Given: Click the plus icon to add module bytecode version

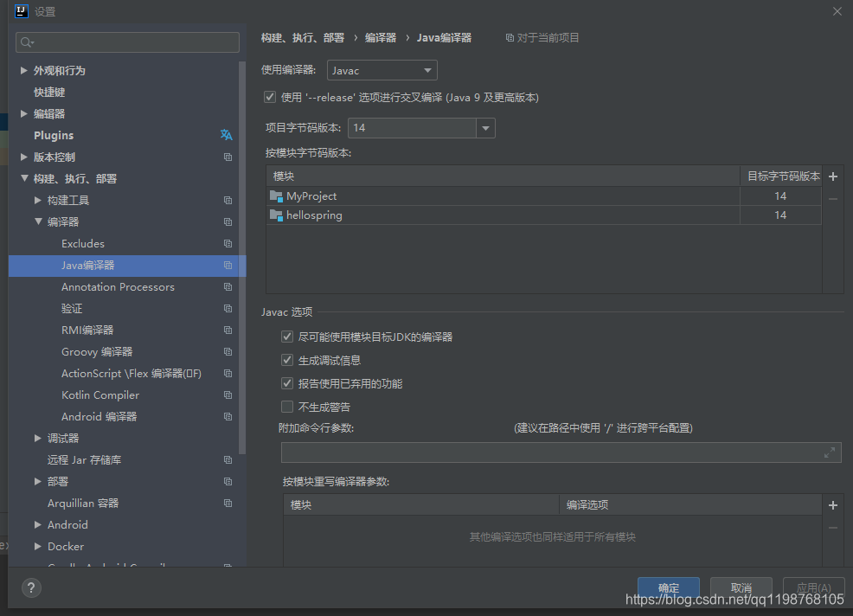Looking at the screenshot, I should pyautogui.click(x=832, y=176).
